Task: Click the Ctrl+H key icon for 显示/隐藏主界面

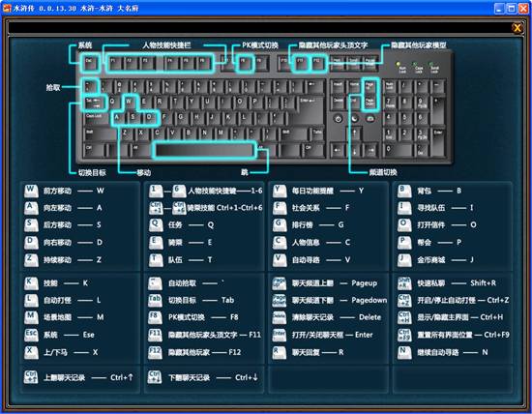Action: [x=404, y=317]
